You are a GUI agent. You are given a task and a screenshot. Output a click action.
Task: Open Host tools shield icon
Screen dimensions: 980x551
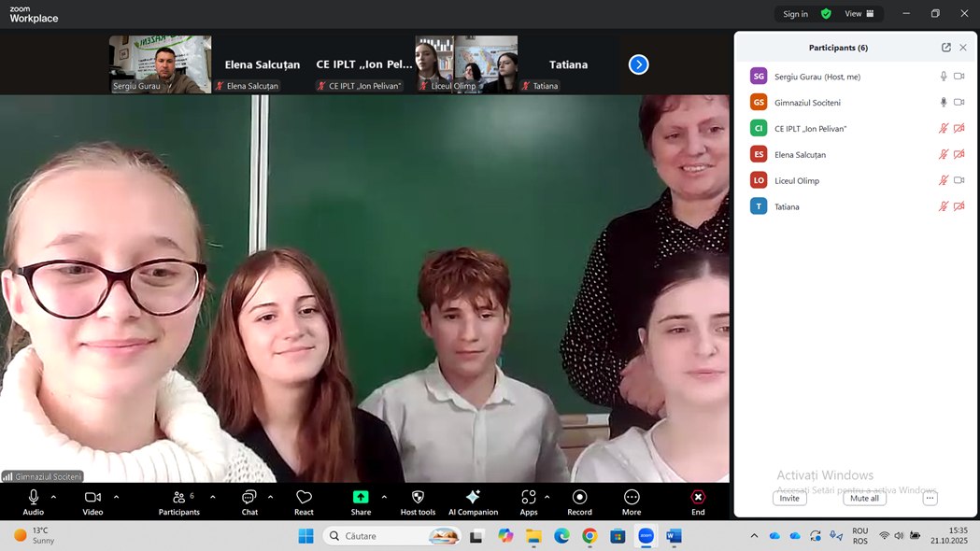(x=418, y=497)
